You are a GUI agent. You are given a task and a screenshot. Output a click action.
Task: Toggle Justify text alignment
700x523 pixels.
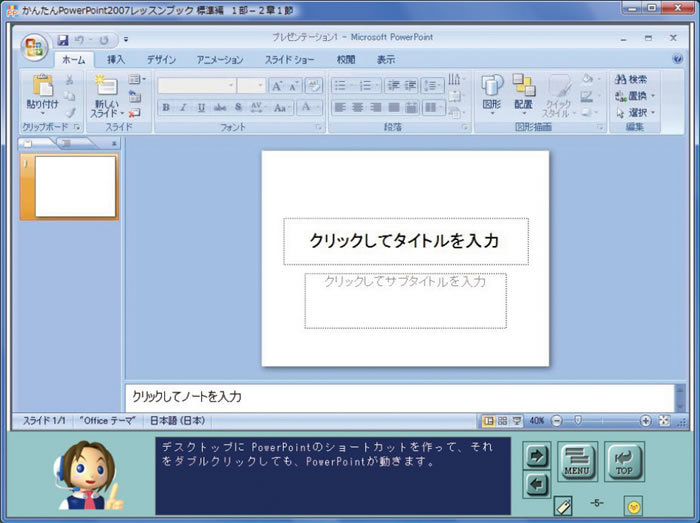pyautogui.click(x=394, y=107)
